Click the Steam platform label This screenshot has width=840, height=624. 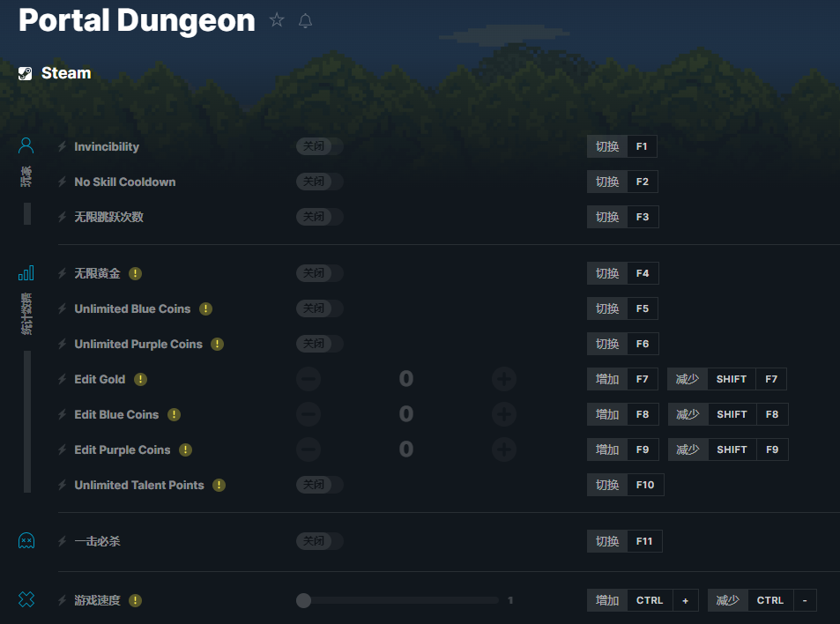[x=66, y=73]
